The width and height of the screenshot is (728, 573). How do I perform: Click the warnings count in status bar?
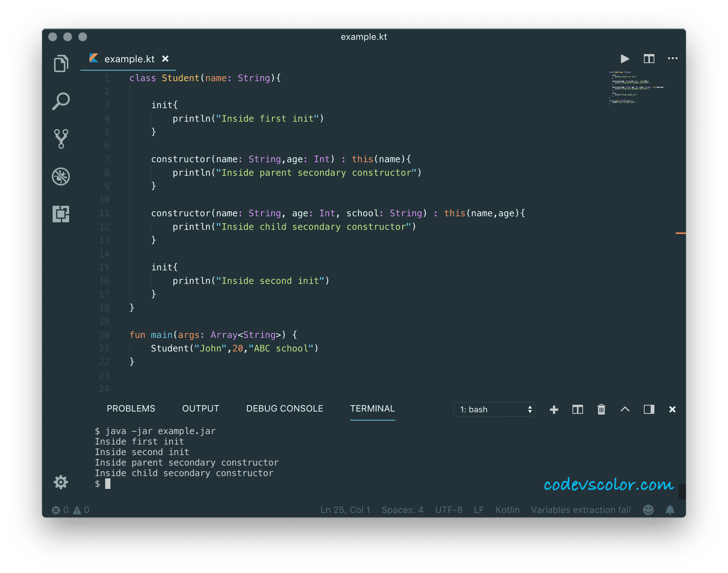(x=81, y=510)
